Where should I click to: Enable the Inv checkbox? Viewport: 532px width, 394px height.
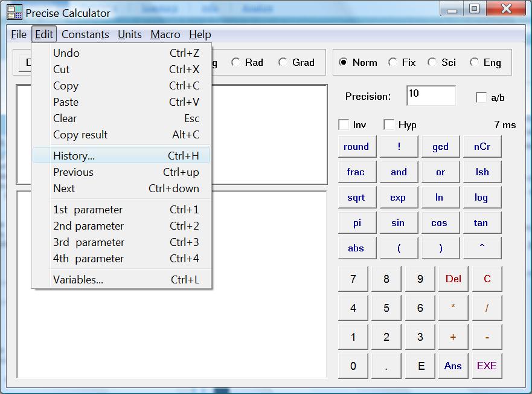[x=344, y=125]
